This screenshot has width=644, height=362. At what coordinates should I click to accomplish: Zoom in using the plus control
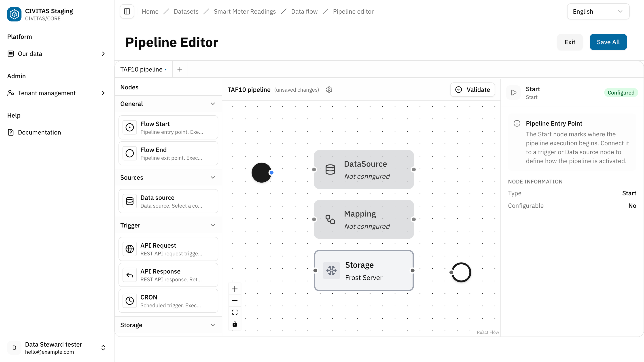pyautogui.click(x=235, y=289)
